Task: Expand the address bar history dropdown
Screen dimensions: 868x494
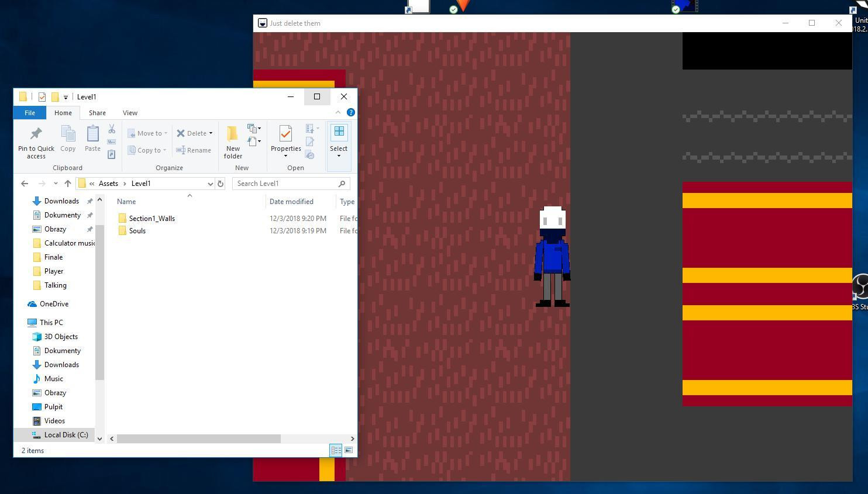Action: 211,184
